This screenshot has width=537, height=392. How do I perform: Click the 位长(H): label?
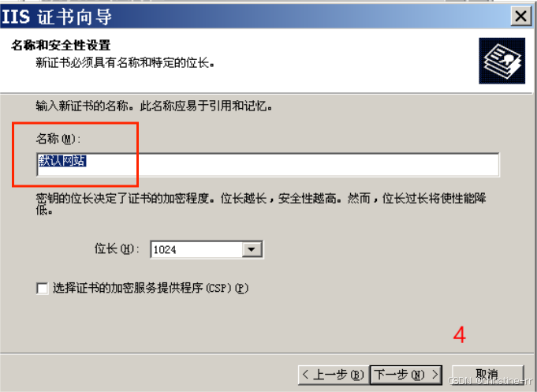pyautogui.click(x=117, y=248)
